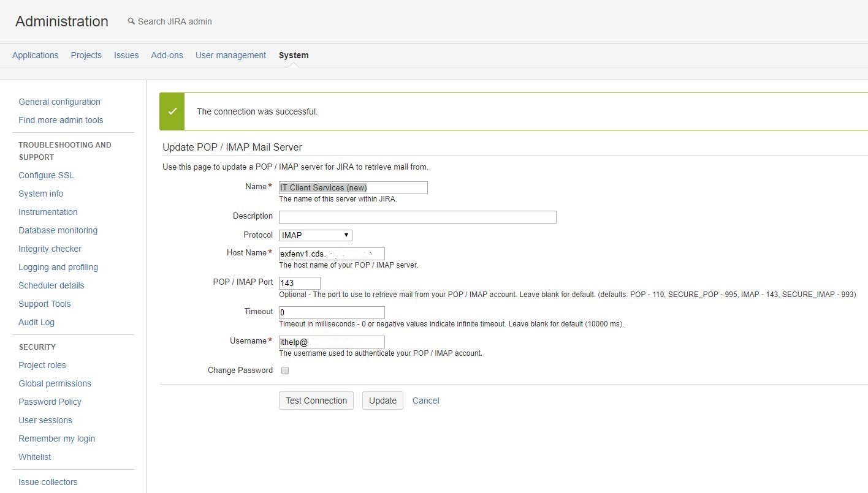Open Audit Log link
Screen dimensions: 868x493
click(36, 322)
